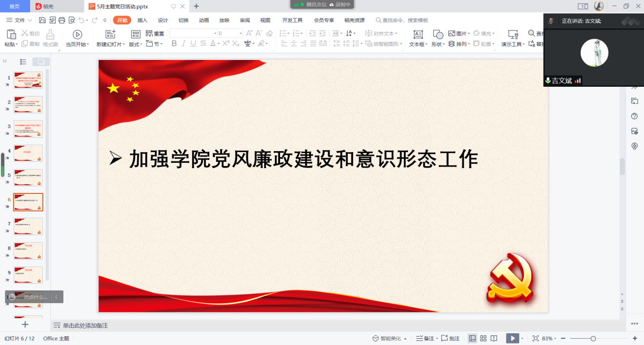644x345 pixels.
Task: Open the 文件 file menu dropdown
Action: [20, 20]
